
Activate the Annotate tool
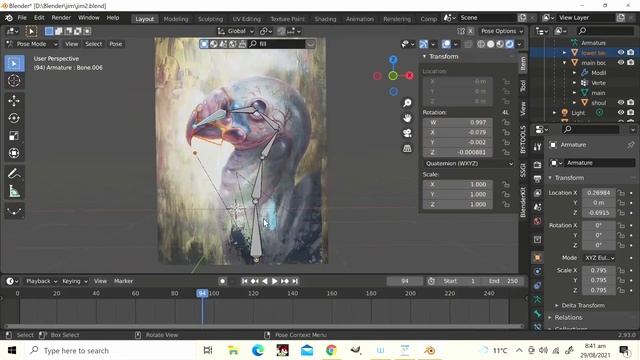[14, 174]
